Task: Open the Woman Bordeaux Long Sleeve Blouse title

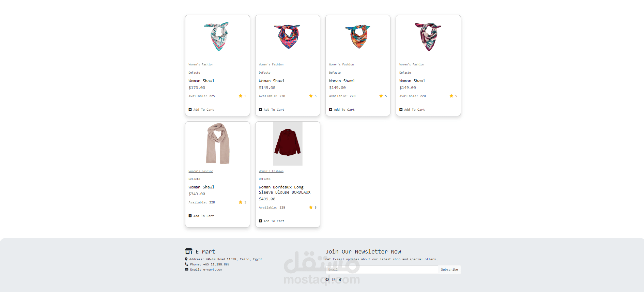Action: pyautogui.click(x=285, y=189)
